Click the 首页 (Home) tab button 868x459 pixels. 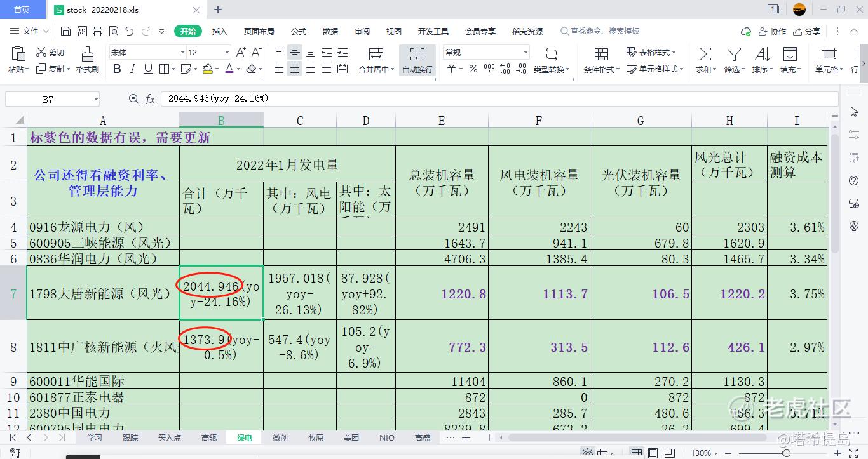tap(22, 10)
